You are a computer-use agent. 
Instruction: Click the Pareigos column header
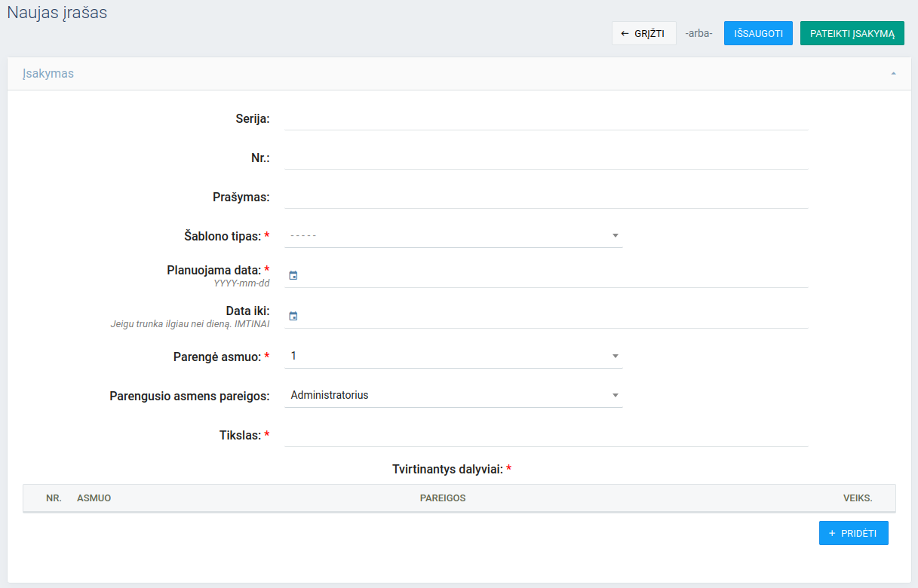[443, 498]
